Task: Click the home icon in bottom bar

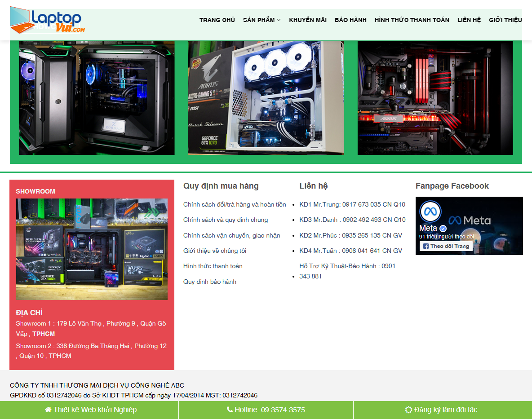Action: coord(48,410)
